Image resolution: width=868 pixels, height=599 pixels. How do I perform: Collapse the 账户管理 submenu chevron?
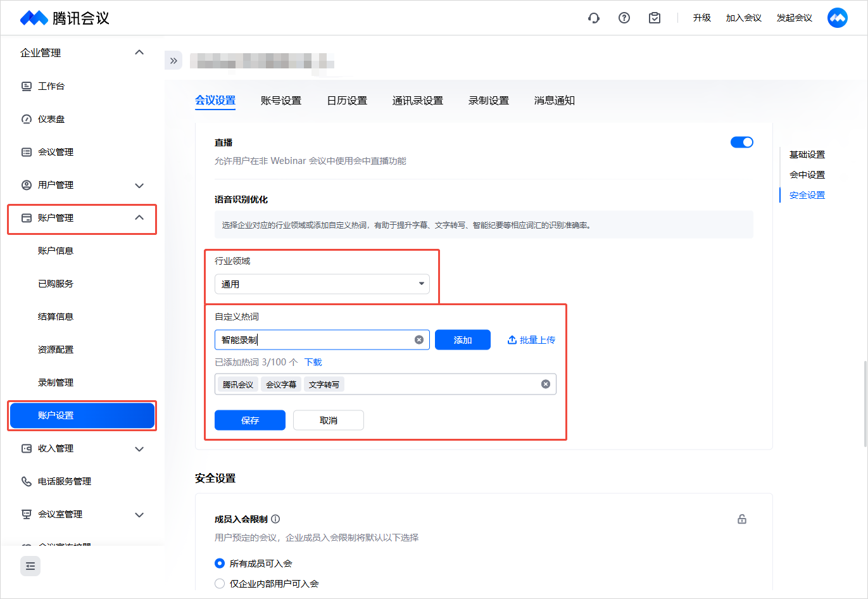[x=140, y=218]
